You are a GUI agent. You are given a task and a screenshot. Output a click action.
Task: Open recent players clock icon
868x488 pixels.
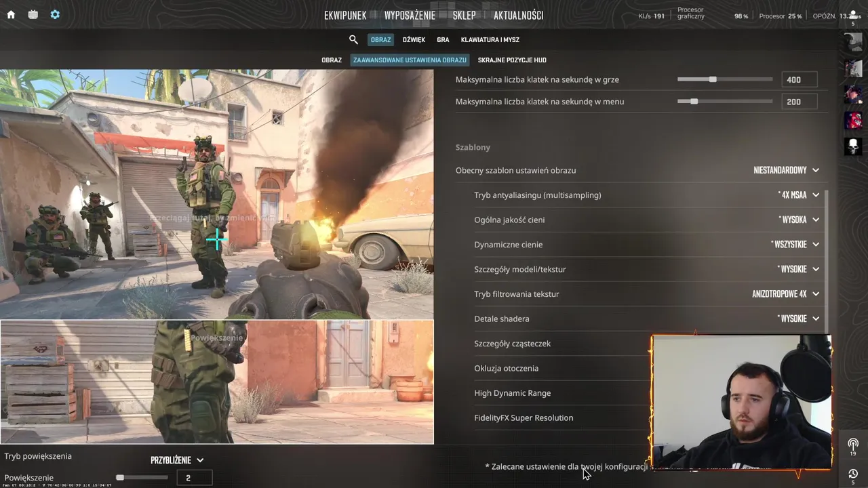[x=853, y=476]
